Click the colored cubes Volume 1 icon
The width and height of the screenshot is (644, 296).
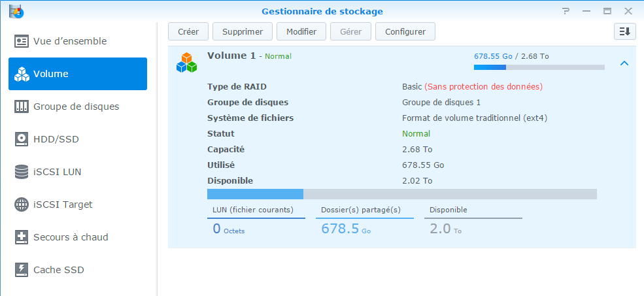coord(186,63)
